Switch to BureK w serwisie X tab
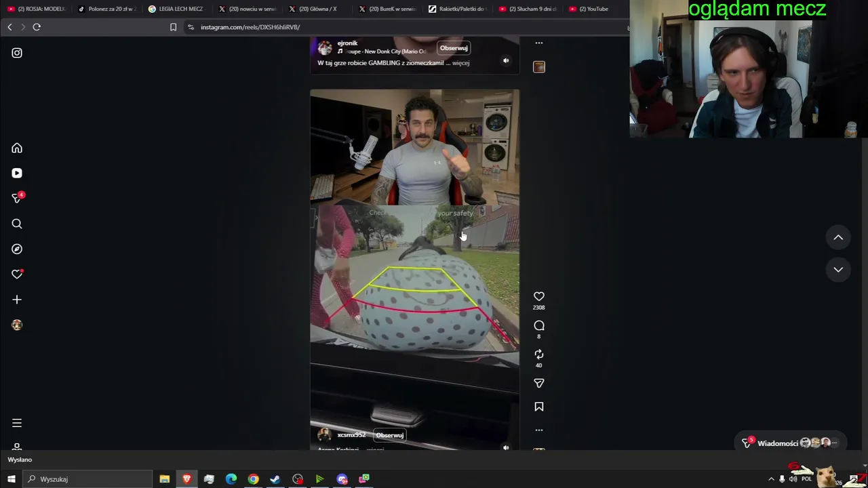868x488 pixels. pyautogui.click(x=389, y=9)
